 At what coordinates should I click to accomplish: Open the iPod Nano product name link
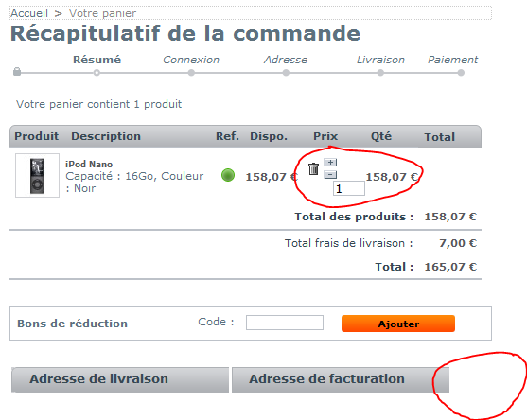tap(89, 165)
